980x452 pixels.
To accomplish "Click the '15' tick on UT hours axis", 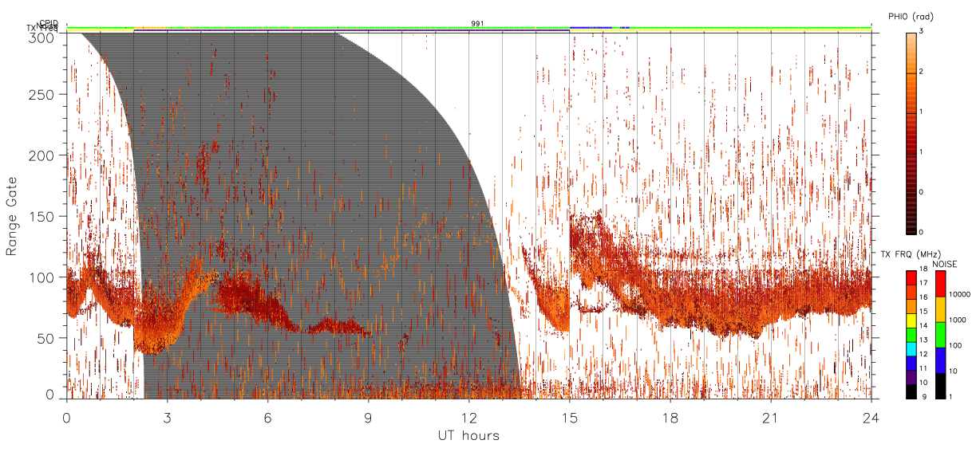I will click(570, 419).
